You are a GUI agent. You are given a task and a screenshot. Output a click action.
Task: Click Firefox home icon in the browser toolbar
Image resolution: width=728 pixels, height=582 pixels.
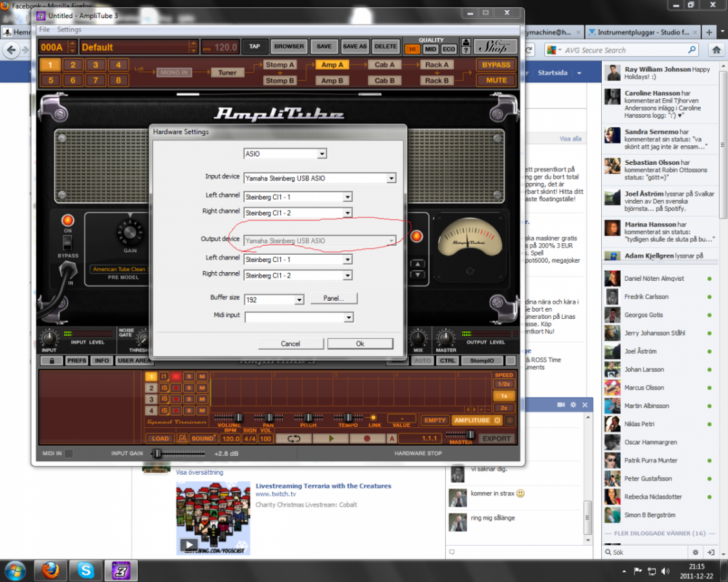click(x=716, y=50)
